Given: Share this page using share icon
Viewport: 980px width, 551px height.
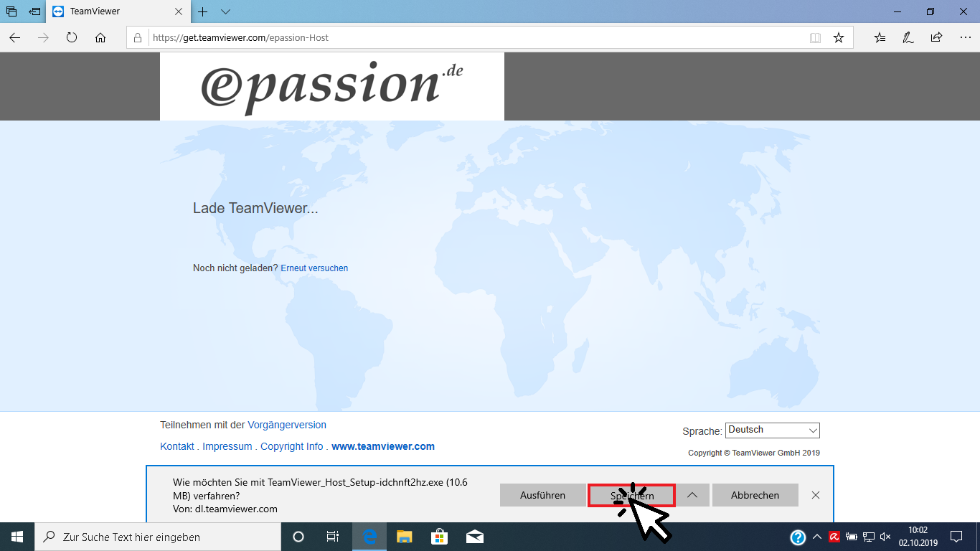Looking at the screenshot, I should tap(936, 37).
